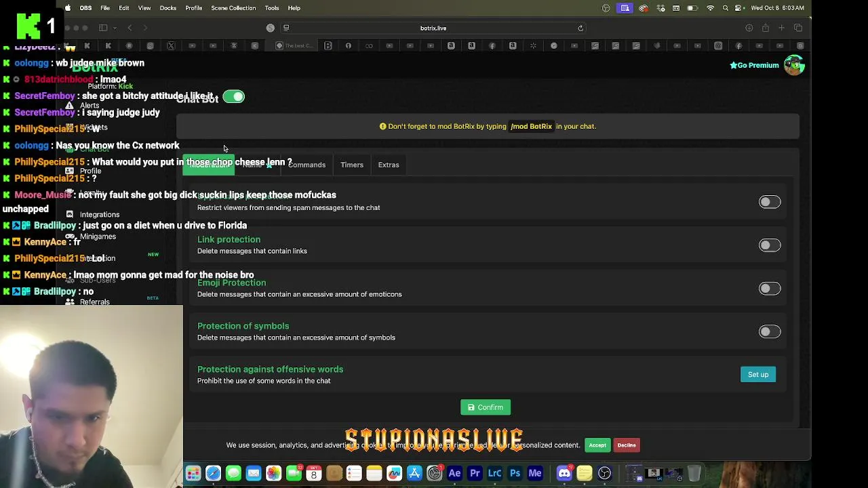Expand the Safari sidebar dropdown arrow
Screen dimensions: 868x488
point(114,28)
